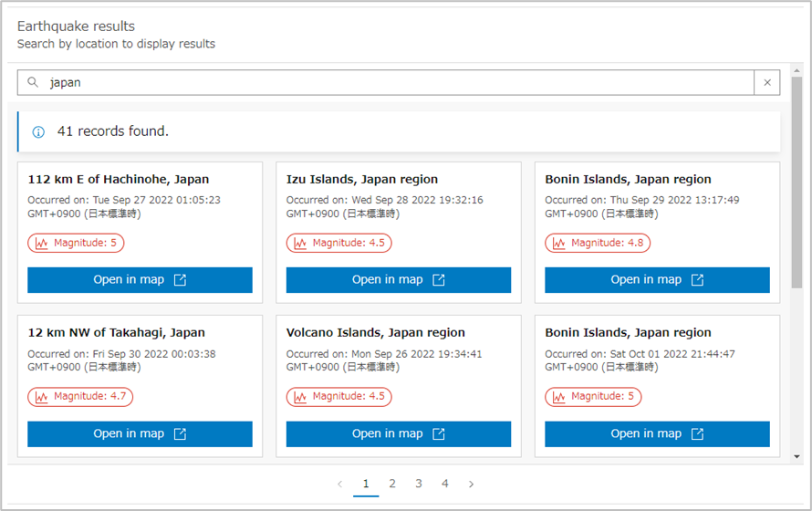
Task: Switch to results page 2
Action: click(x=392, y=484)
